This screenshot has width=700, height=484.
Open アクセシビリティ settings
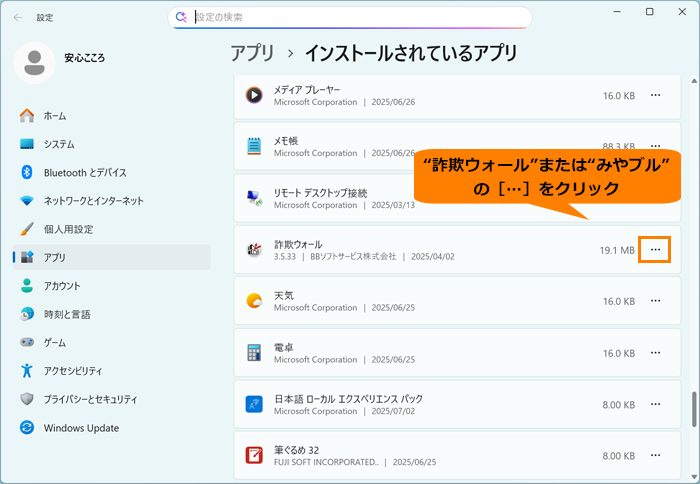pyautogui.click(x=112, y=371)
